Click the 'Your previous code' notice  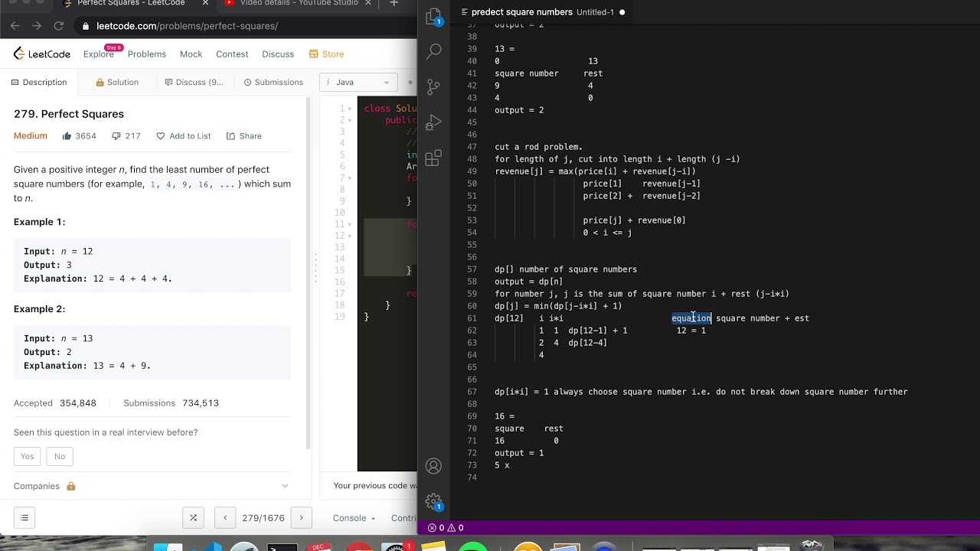[x=375, y=486]
